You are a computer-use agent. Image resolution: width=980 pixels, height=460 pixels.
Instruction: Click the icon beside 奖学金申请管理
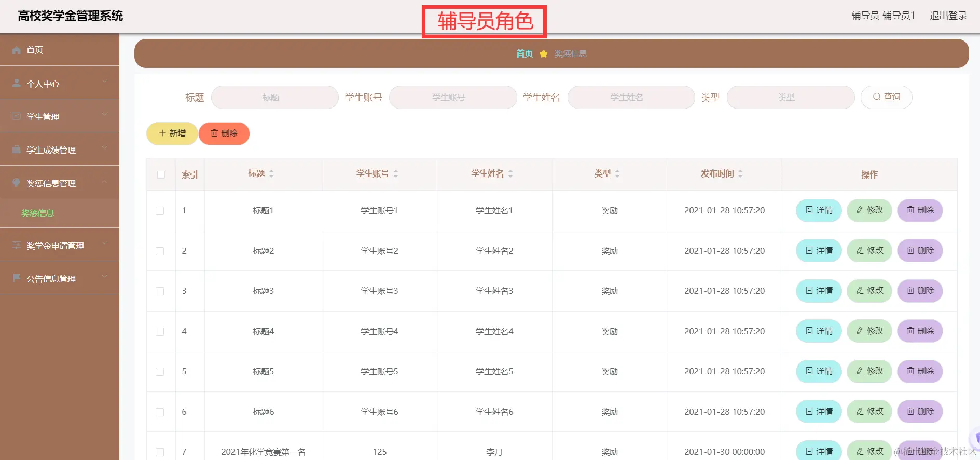point(17,245)
